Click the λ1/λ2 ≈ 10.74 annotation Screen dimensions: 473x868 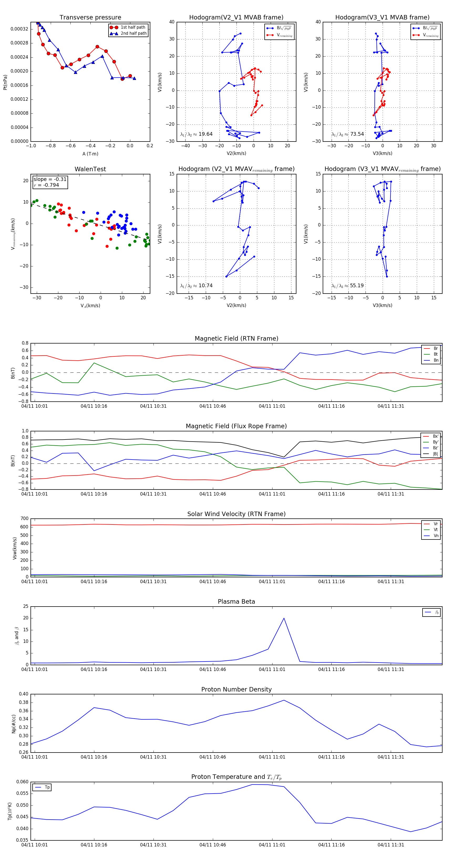(196, 286)
